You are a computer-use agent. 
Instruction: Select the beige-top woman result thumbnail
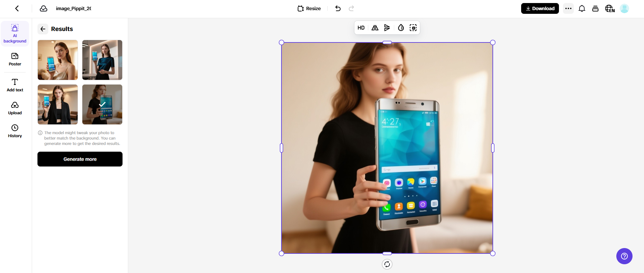tap(58, 60)
